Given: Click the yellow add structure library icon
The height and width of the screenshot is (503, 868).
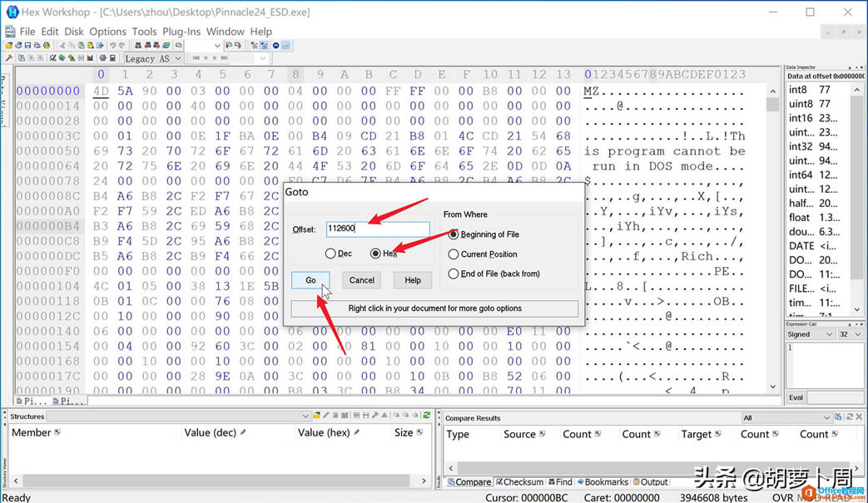Looking at the screenshot, I should pos(316,415).
